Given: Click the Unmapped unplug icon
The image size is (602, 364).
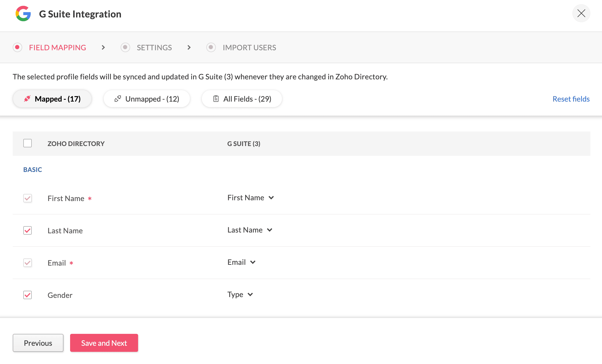Looking at the screenshot, I should coord(118,99).
